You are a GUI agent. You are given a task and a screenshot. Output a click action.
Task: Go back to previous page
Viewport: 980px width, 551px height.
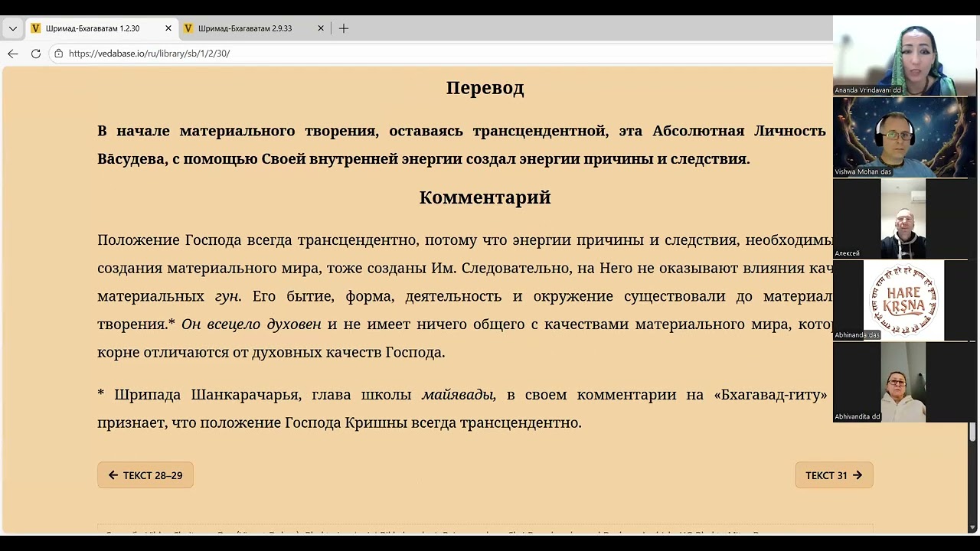click(13, 54)
